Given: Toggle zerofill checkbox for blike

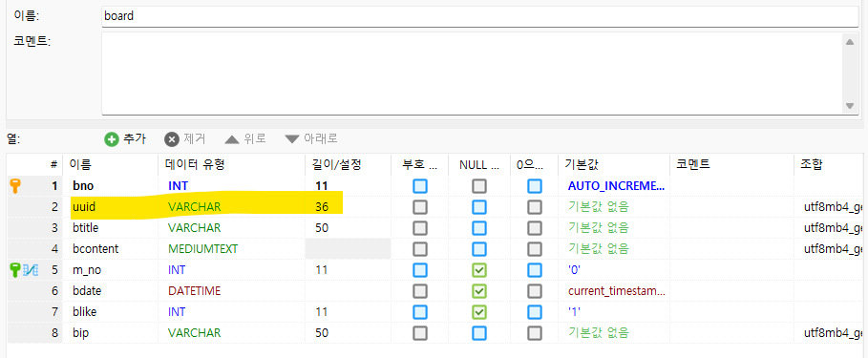Looking at the screenshot, I should click(x=535, y=312).
